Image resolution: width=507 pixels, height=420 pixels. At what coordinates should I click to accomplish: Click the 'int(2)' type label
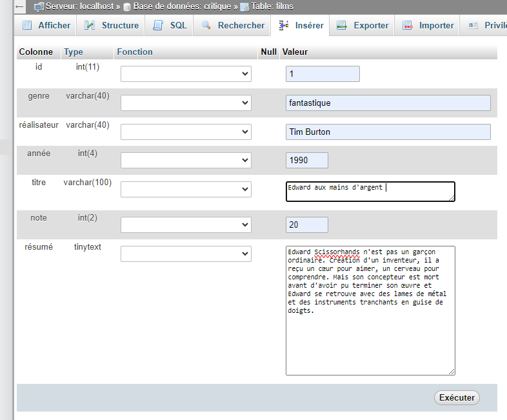[x=87, y=218]
